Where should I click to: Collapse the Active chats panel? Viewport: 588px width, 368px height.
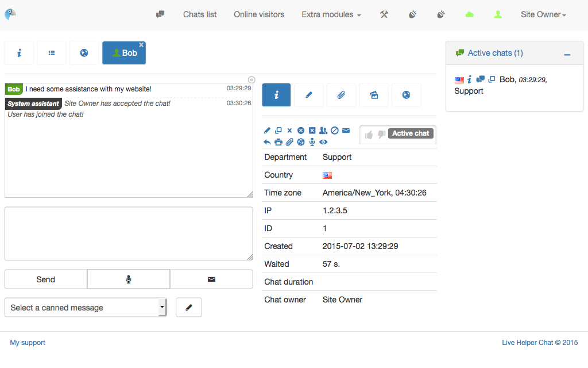567,53
